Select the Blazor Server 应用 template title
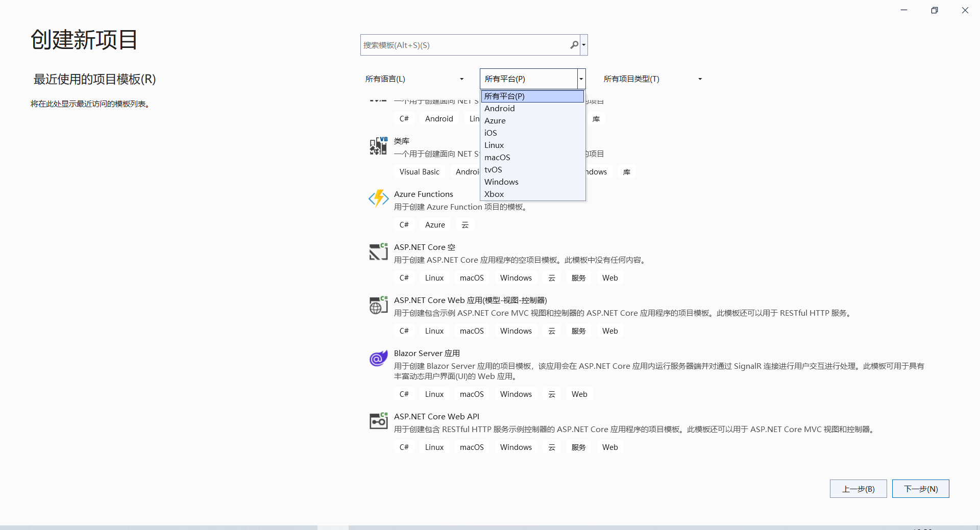Screen dimensions: 980x530 pos(427,354)
